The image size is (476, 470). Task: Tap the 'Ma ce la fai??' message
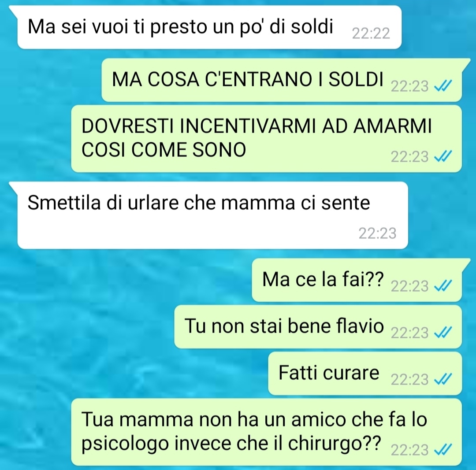(357, 280)
